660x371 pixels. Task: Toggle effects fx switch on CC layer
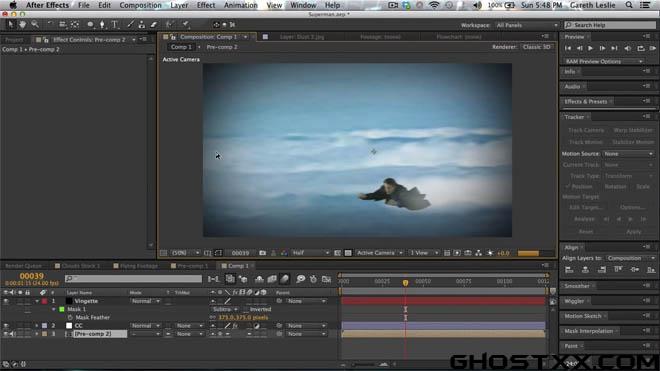coord(235,326)
